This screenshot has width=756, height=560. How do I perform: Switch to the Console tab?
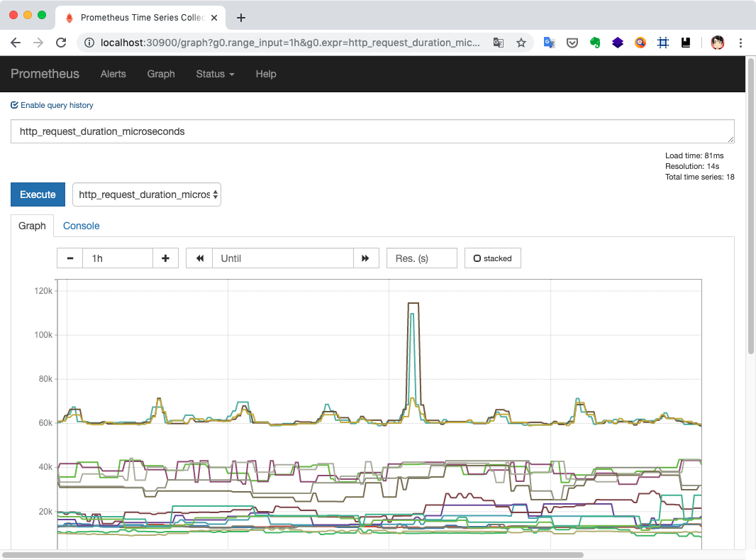81,226
